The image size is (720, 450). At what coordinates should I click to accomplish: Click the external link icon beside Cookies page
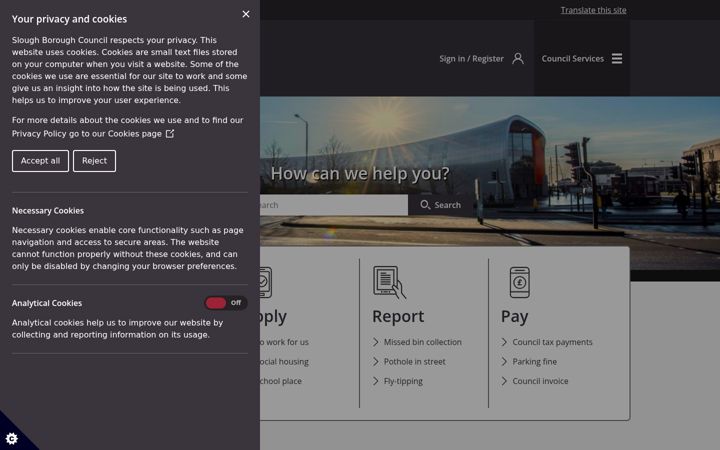[169, 134]
